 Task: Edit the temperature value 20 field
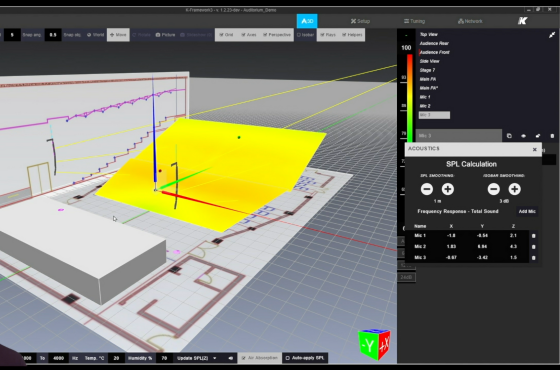[116, 358]
